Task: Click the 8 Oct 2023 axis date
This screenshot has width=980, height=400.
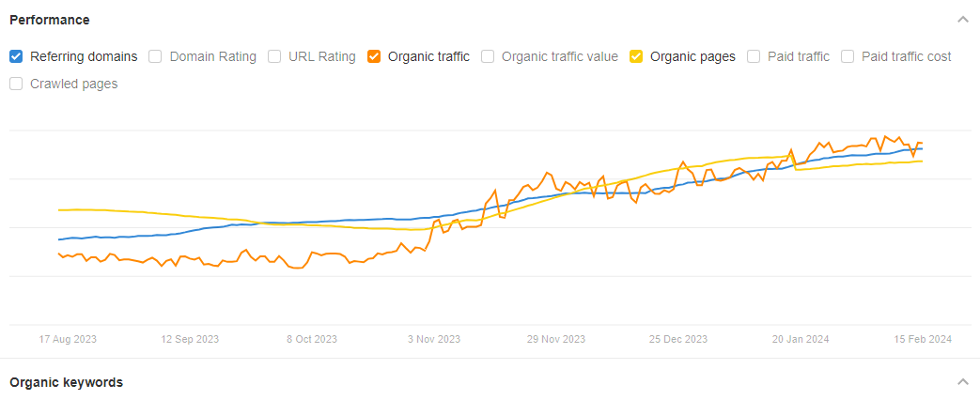Action: pyautogui.click(x=312, y=339)
